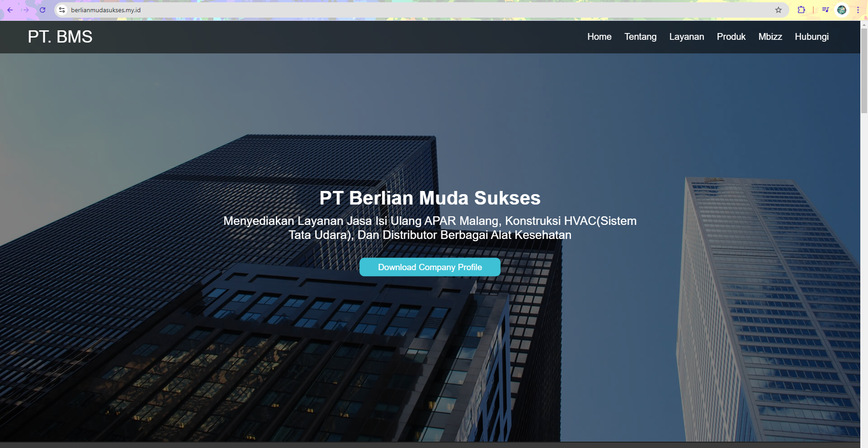
Task: Open the Chrome profile avatar
Action: tap(842, 10)
